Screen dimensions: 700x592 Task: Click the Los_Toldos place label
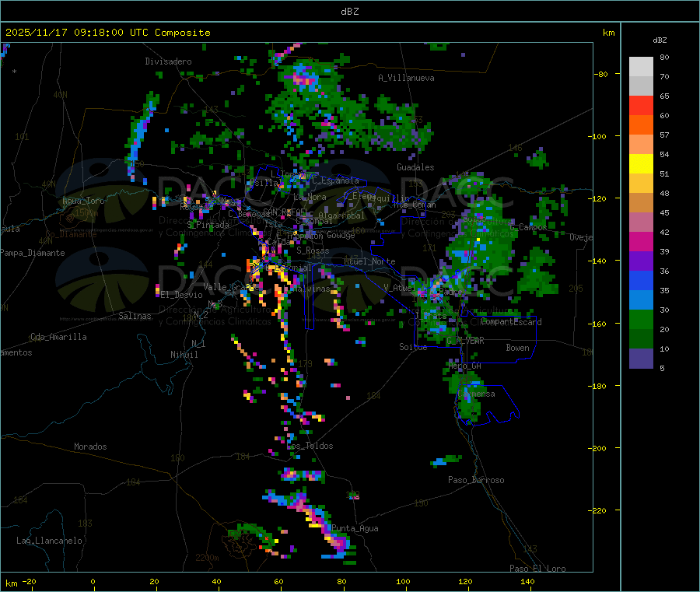(310, 446)
